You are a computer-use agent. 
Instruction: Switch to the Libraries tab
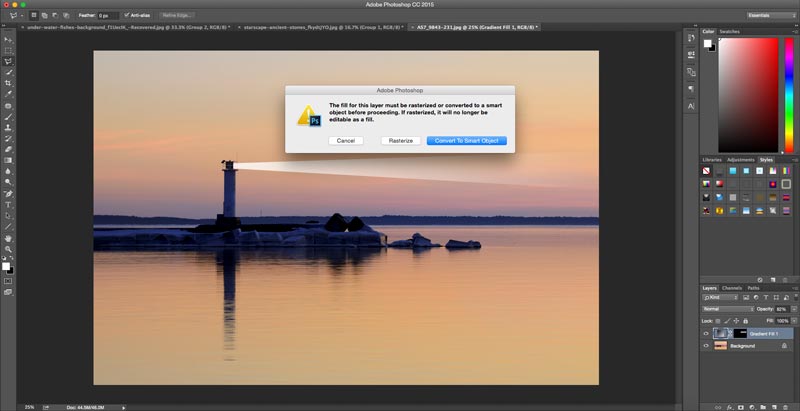coord(712,160)
